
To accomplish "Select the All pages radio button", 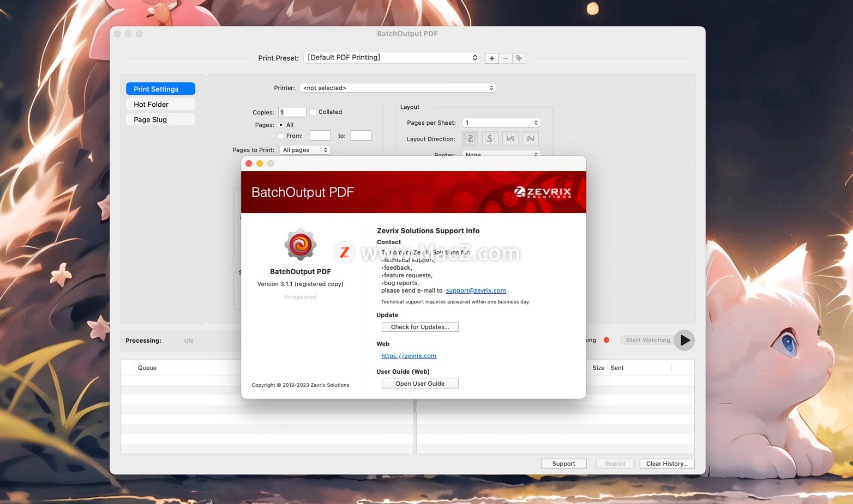I will [281, 125].
